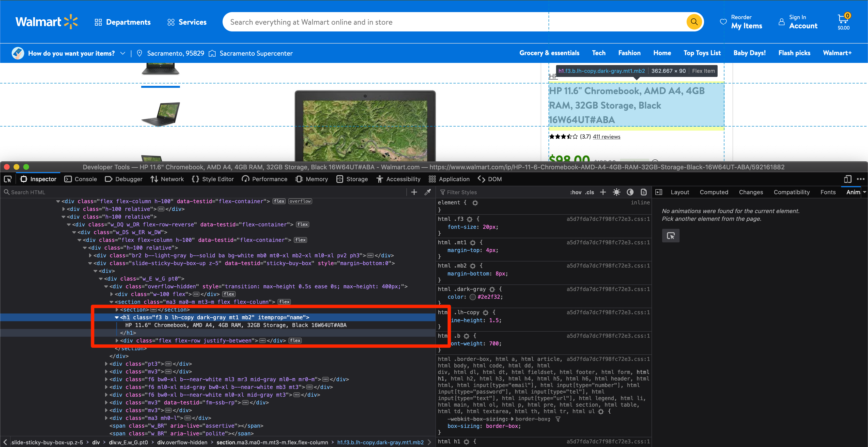Screen dimensions: 868x447
Task: Activate the eyedropper color picker icon
Action: pos(427,192)
